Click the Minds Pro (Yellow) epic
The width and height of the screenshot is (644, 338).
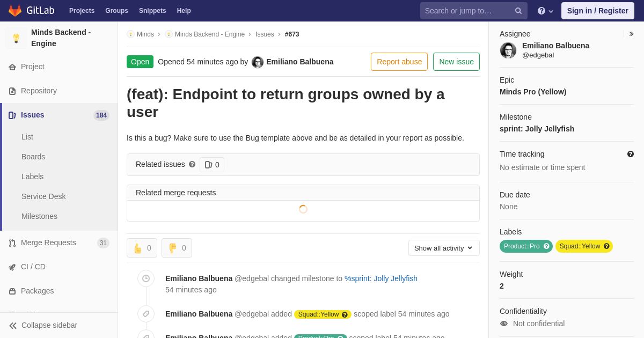pos(533,92)
